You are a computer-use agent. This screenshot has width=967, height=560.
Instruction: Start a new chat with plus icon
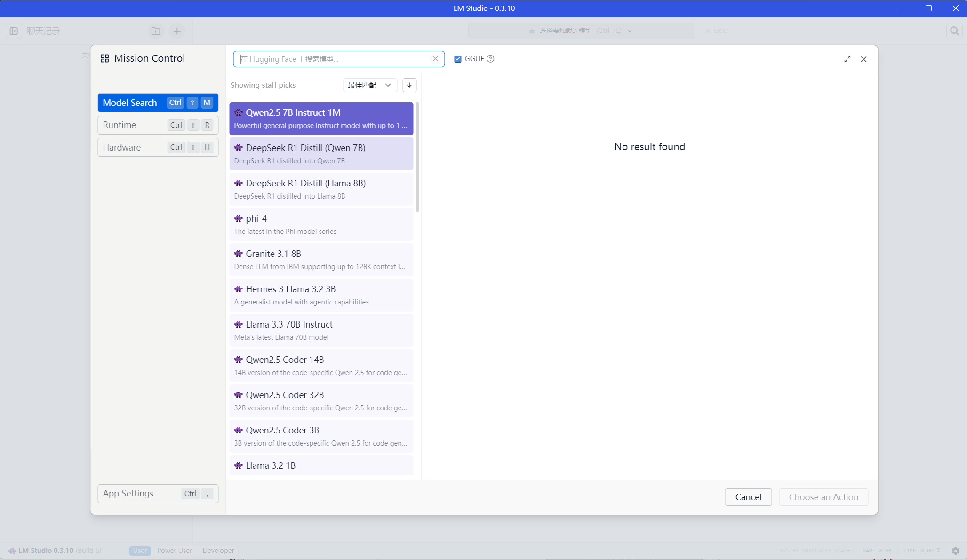177,31
